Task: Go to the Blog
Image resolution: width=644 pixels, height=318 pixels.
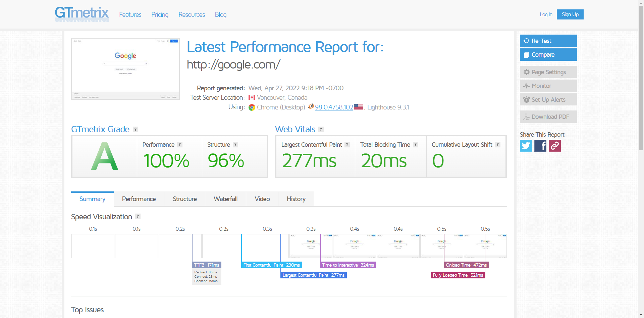Action: (221, 15)
